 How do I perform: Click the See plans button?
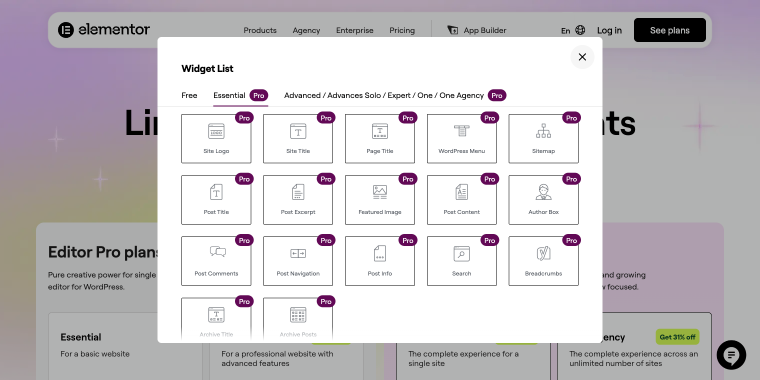click(x=670, y=30)
